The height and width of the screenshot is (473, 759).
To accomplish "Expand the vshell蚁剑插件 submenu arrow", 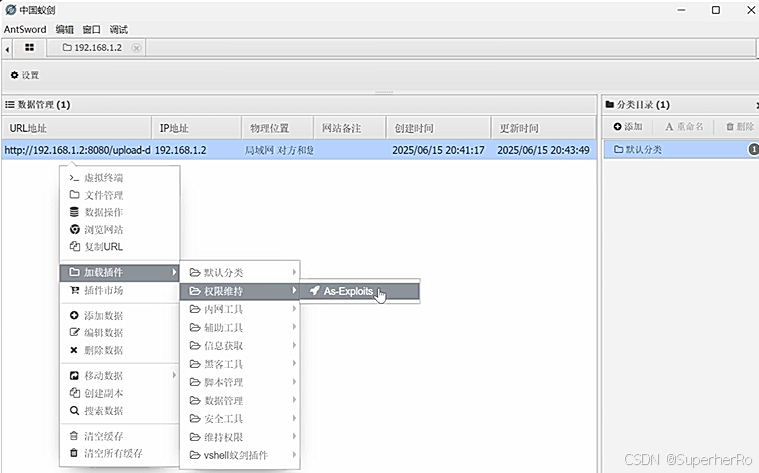I will [x=294, y=455].
